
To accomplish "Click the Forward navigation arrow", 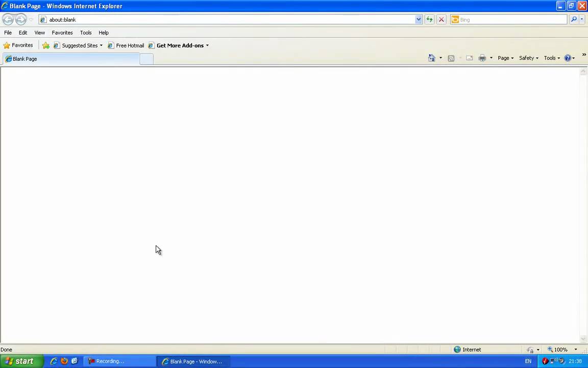I will pyautogui.click(x=21, y=19).
